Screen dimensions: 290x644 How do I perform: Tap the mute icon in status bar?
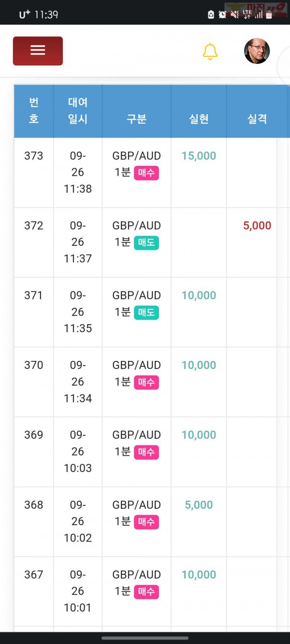[234, 14]
